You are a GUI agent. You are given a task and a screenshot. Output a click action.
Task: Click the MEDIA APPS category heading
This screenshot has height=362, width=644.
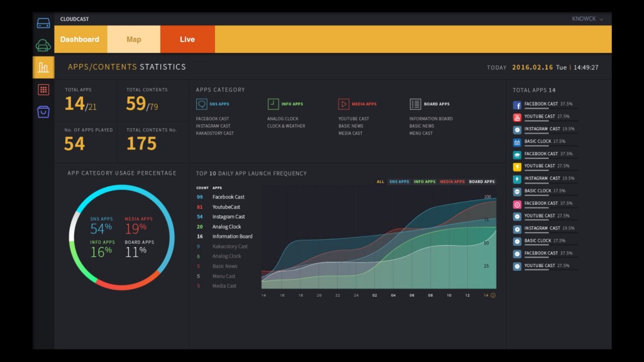click(364, 104)
